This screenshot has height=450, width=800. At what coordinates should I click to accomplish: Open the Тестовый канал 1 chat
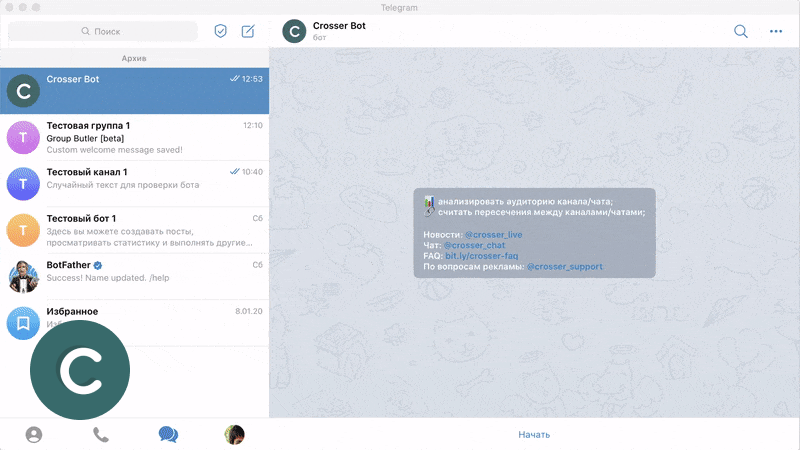point(134,184)
